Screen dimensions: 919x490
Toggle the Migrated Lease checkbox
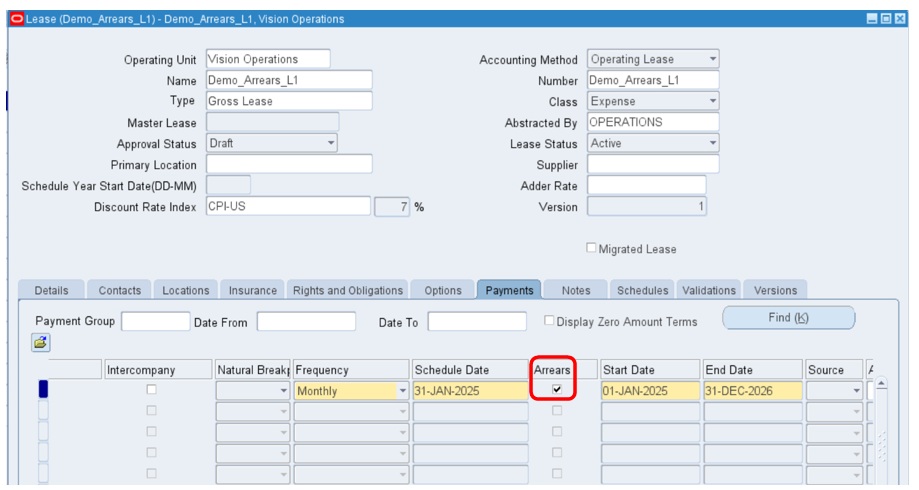(592, 249)
